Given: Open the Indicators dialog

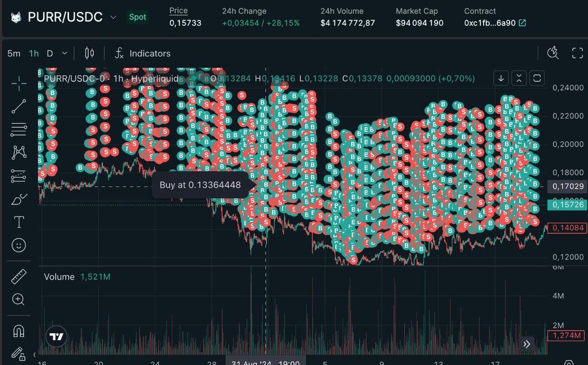Looking at the screenshot, I should [x=142, y=53].
